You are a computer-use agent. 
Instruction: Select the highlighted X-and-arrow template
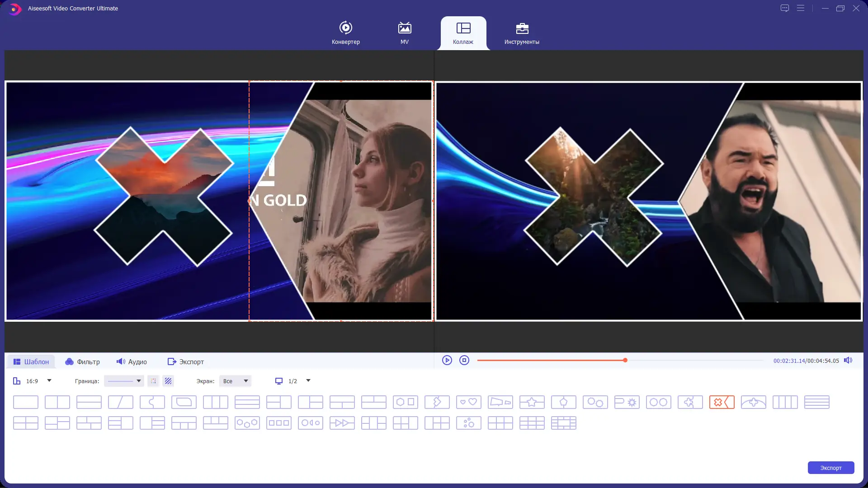pyautogui.click(x=722, y=402)
